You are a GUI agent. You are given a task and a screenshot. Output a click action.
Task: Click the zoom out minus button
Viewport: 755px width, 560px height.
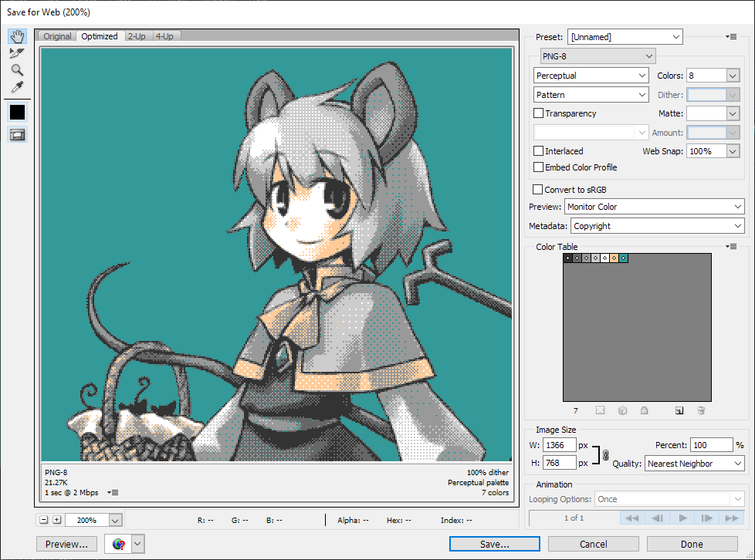[x=44, y=520]
